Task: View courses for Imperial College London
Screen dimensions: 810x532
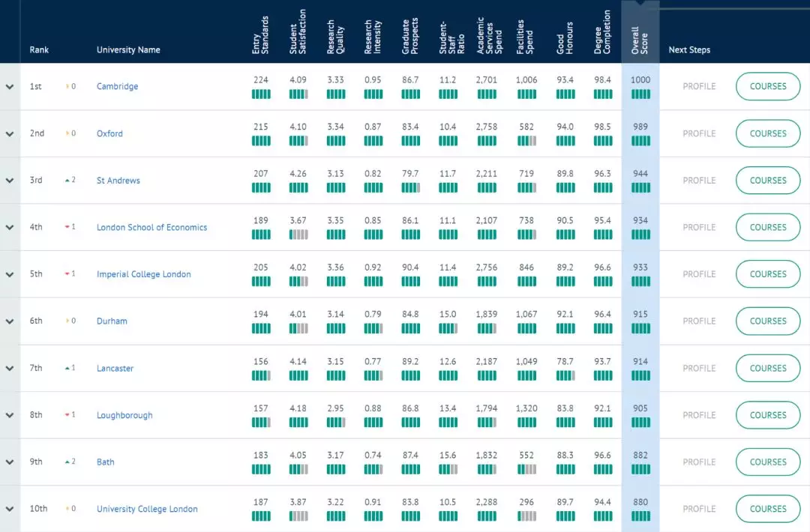Action: [x=768, y=274]
